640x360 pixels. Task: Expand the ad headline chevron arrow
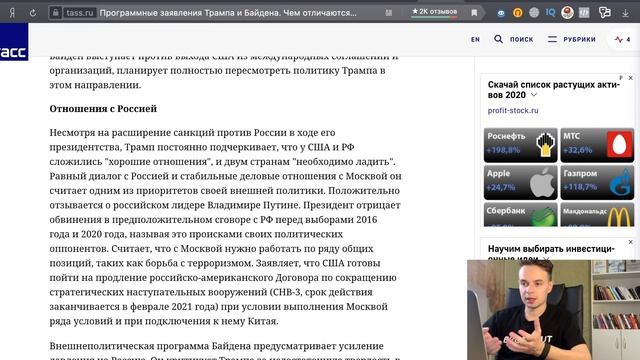tap(534, 95)
